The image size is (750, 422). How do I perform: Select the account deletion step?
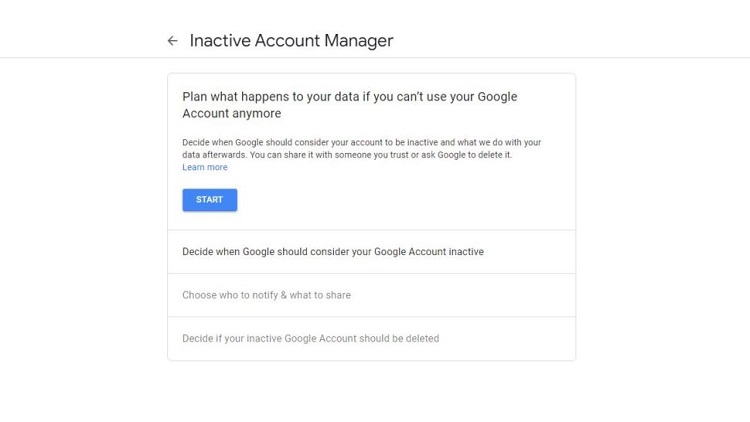tap(310, 338)
